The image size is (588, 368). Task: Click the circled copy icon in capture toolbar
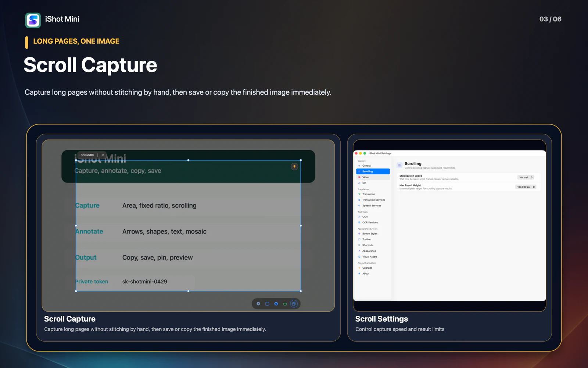click(x=294, y=304)
